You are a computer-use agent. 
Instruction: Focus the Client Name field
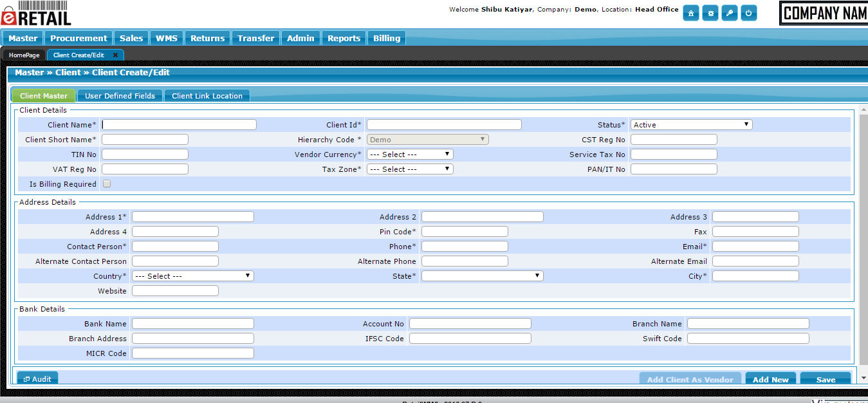pyautogui.click(x=180, y=125)
